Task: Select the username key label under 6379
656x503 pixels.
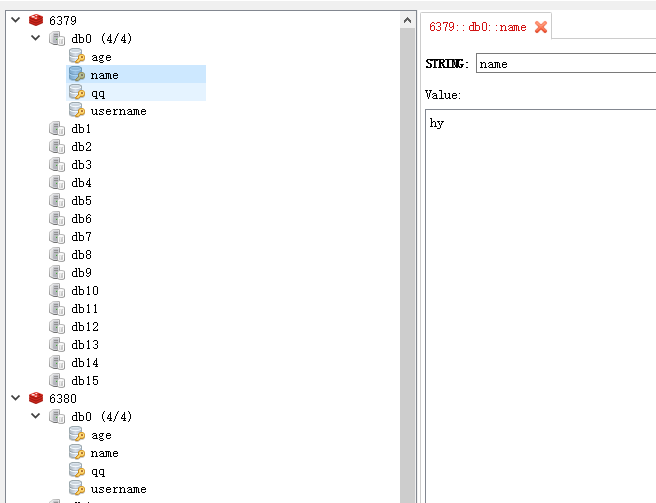Action: pos(118,111)
